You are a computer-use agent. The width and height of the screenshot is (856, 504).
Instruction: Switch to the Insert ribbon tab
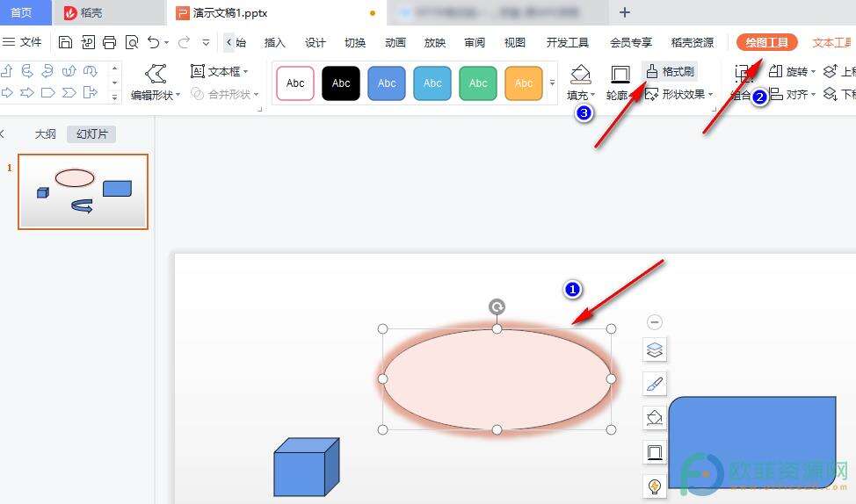coord(274,42)
